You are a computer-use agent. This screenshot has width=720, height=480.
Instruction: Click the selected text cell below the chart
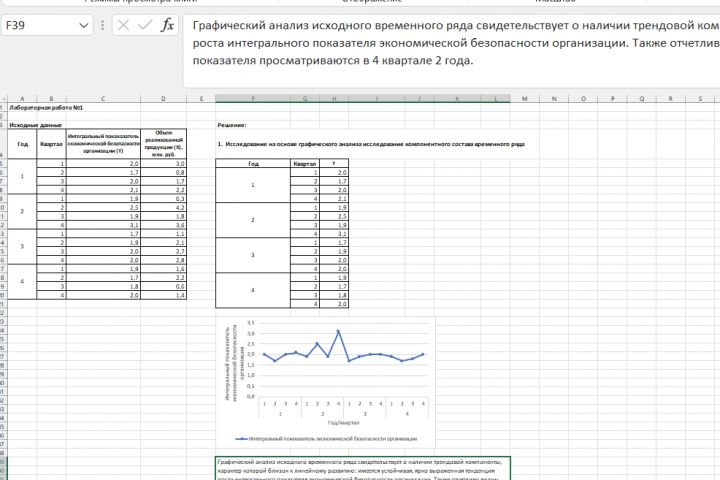[363, 469]
